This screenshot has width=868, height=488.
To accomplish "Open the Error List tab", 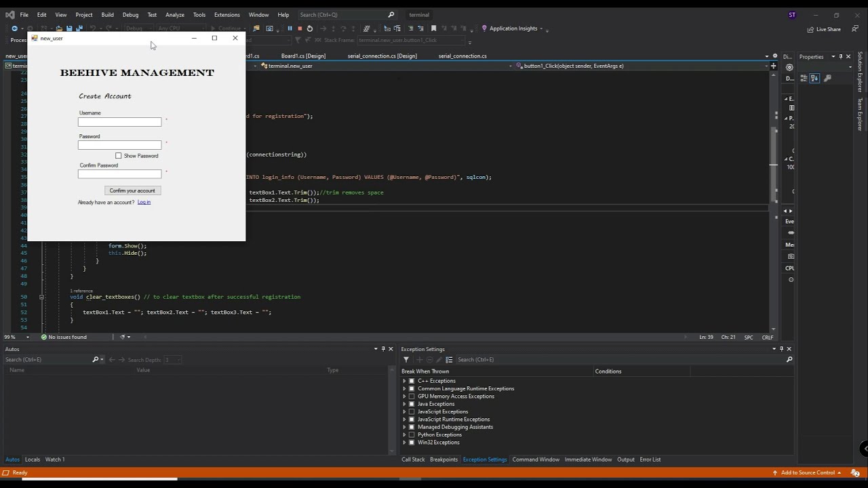I will 650,460.
